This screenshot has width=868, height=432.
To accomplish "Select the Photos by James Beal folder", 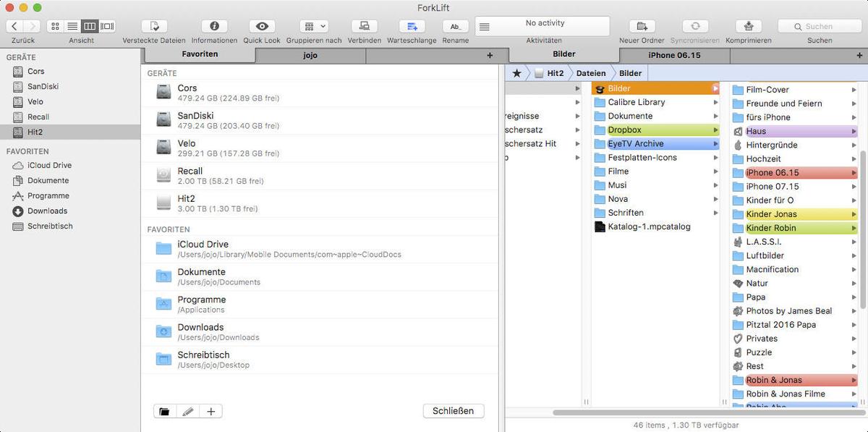I will [x=795, y=311].
